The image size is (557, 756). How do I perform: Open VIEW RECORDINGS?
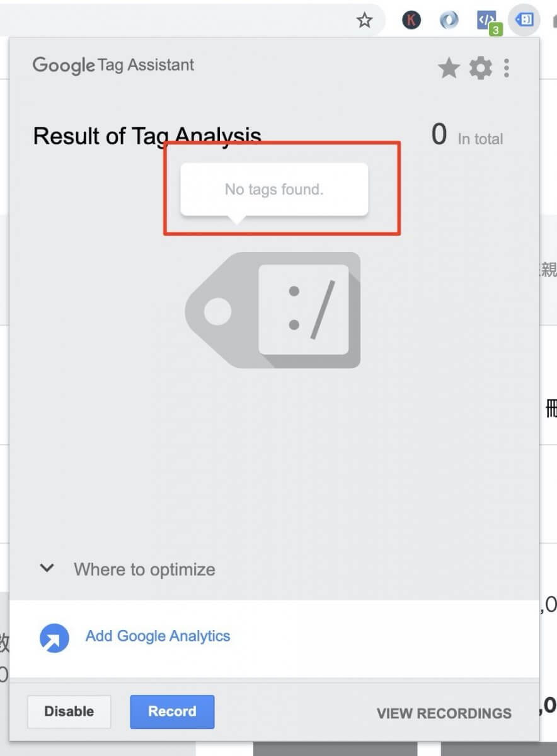(444, 713)
